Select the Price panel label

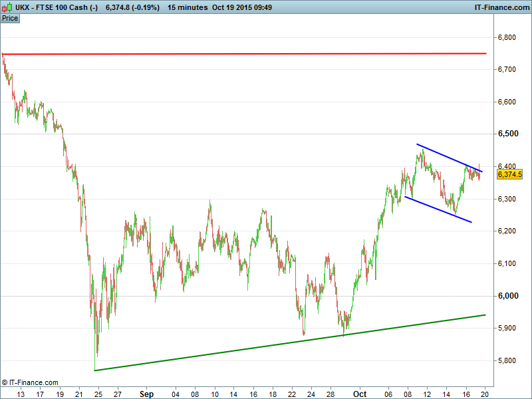[x=10, y=18]
